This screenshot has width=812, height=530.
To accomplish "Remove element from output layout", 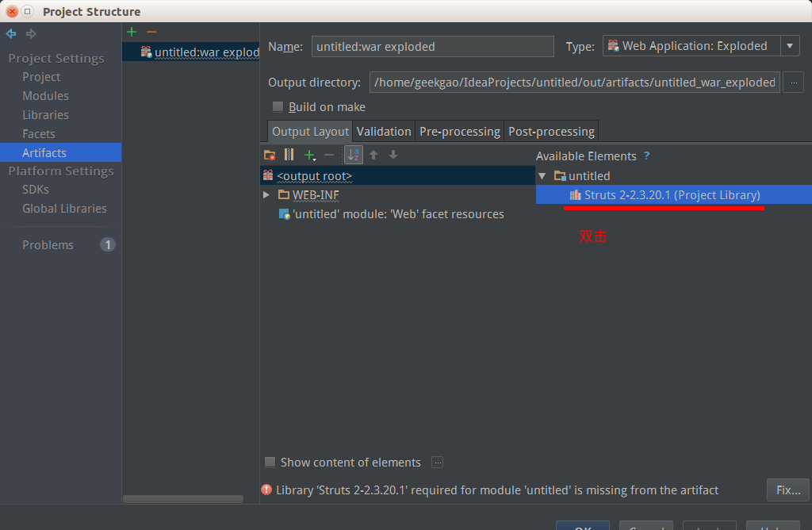I will 329,155.
